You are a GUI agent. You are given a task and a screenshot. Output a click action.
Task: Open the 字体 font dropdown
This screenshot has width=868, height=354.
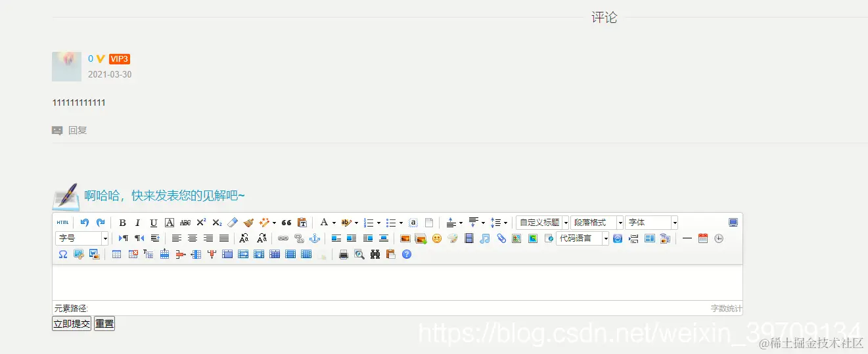(651, 223)
